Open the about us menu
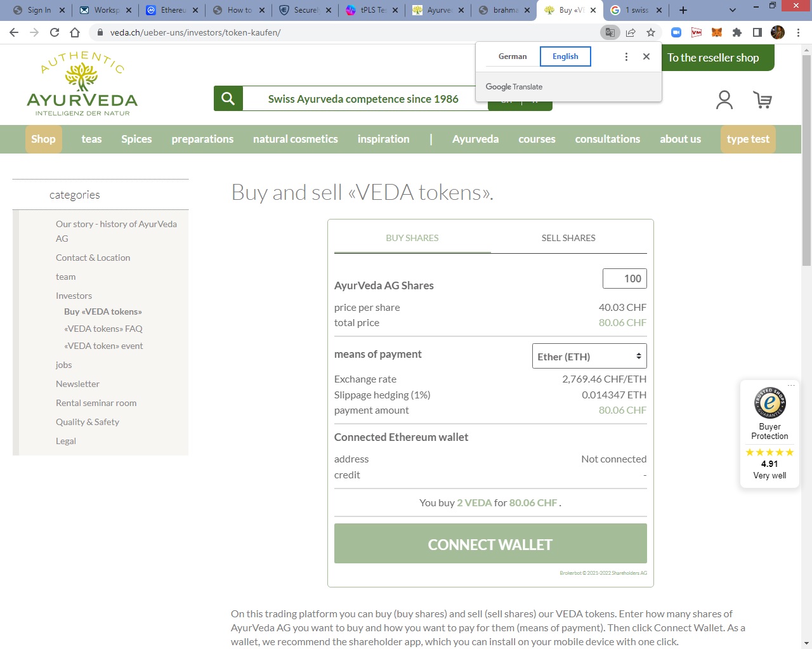 click(680, 139)
